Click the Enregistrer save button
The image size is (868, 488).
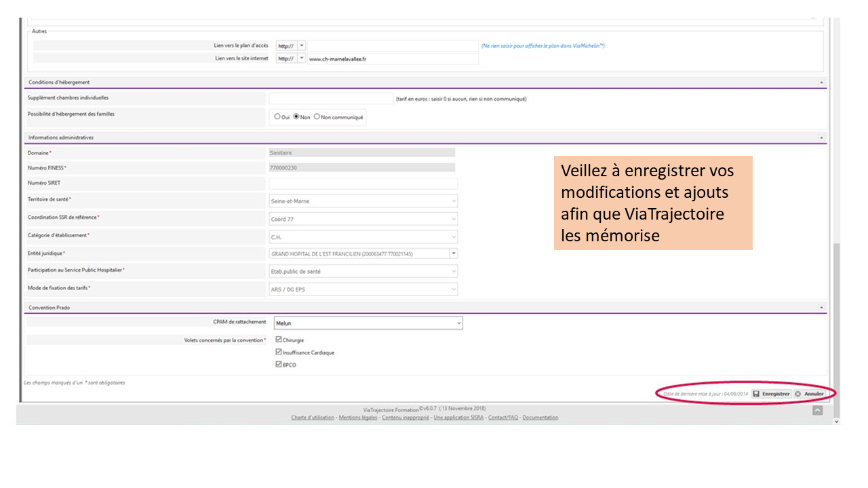pos(771,394)
